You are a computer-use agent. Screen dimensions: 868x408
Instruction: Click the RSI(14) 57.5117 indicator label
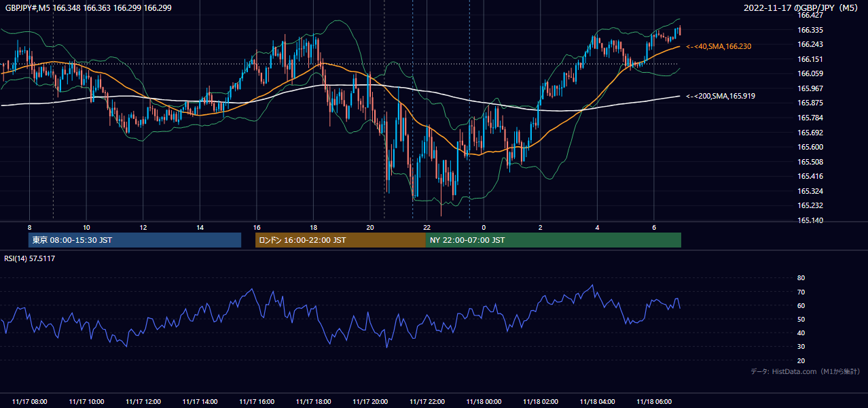click(x=30, y=258)
